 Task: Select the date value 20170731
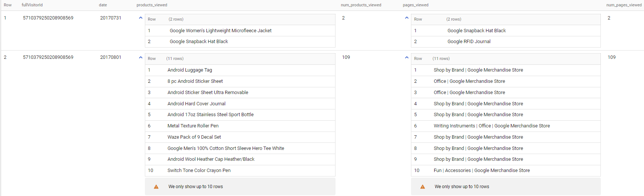pyautogui.click(x=111, y=18)
